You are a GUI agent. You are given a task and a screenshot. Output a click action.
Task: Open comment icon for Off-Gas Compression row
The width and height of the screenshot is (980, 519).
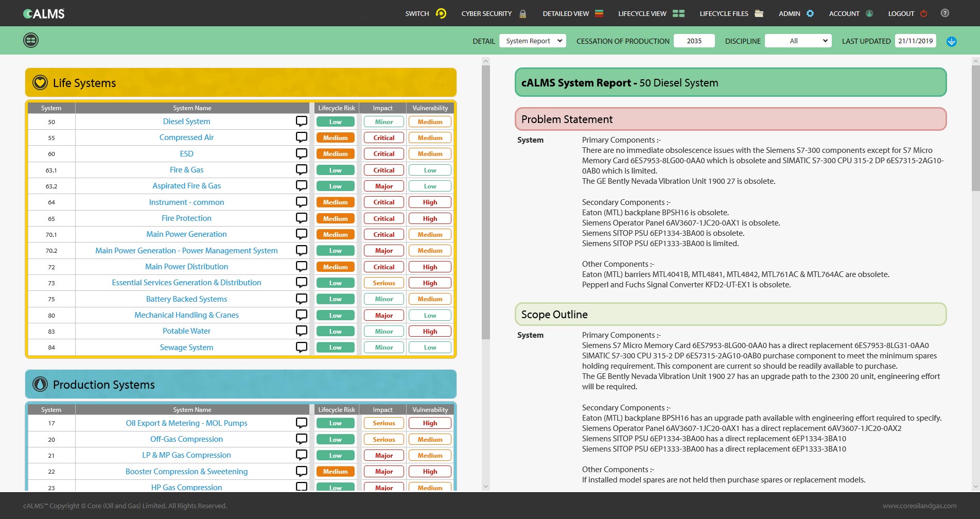click(302, 439)
